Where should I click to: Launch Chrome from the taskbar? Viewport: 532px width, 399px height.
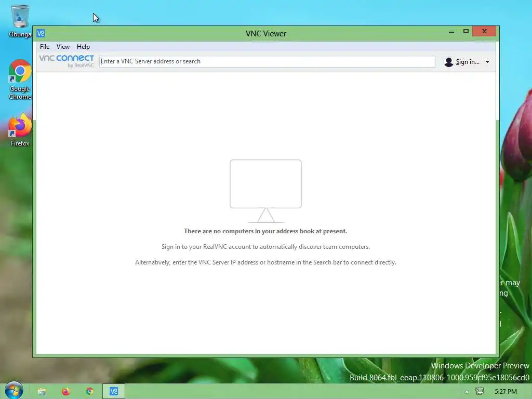90,392
